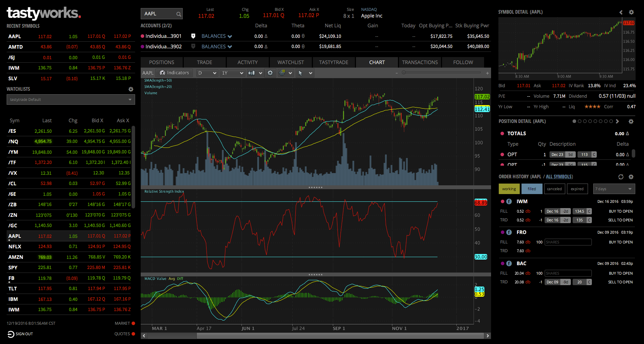
Task: Open the chart settings gear
Action: pyautogui.click(x=270, y=73)
